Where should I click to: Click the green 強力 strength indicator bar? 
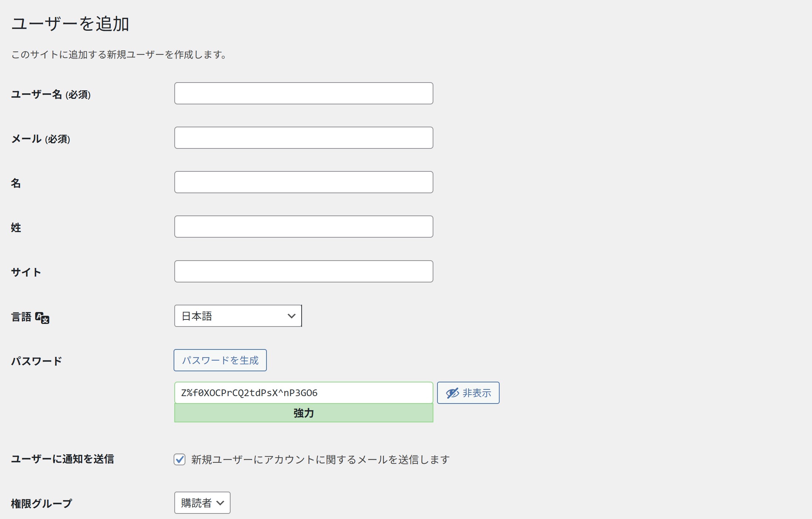click(303, 413)
